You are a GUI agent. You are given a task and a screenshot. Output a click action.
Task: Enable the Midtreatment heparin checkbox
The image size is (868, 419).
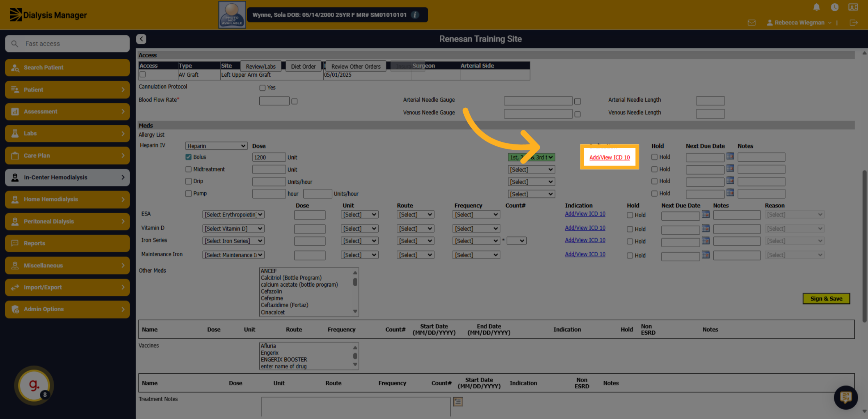pyautogui.click(x=188, y=169)
